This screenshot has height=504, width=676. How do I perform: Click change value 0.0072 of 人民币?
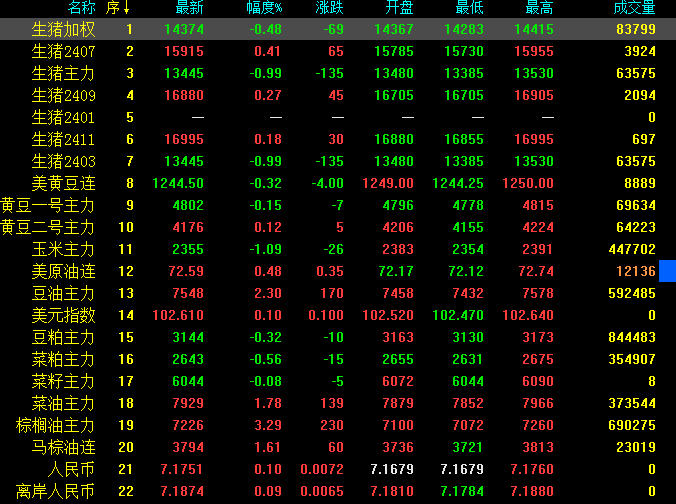coord(322,469)
